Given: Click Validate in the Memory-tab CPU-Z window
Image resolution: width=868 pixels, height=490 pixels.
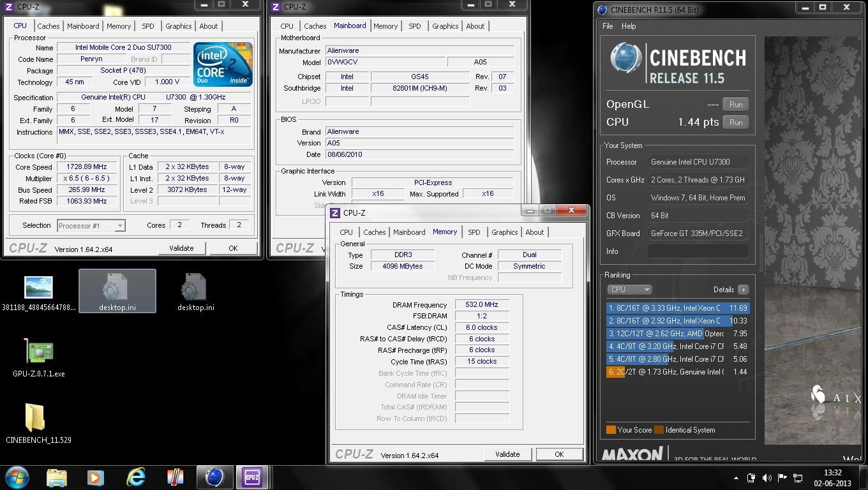Looking at the screenshot, I should pos(507,454).
